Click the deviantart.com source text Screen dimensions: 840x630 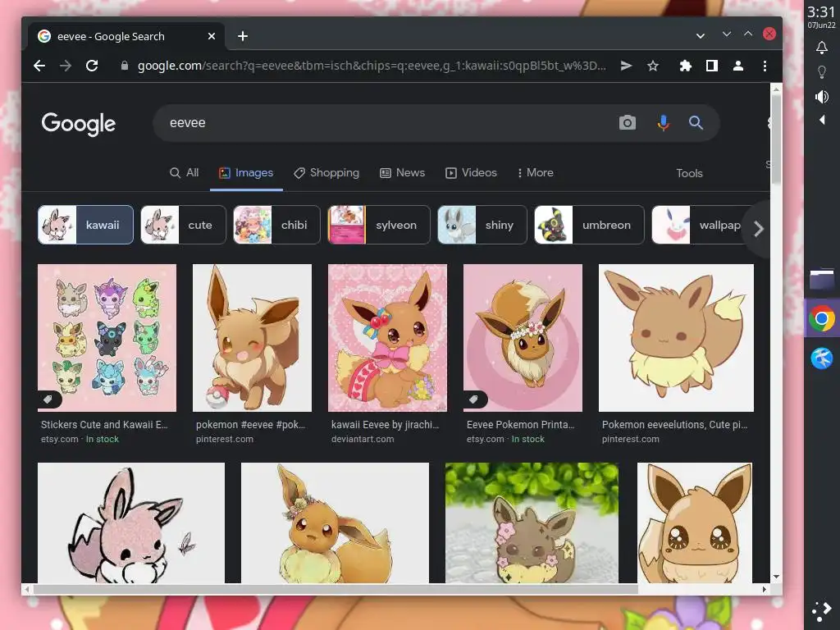tap(363, 440)
